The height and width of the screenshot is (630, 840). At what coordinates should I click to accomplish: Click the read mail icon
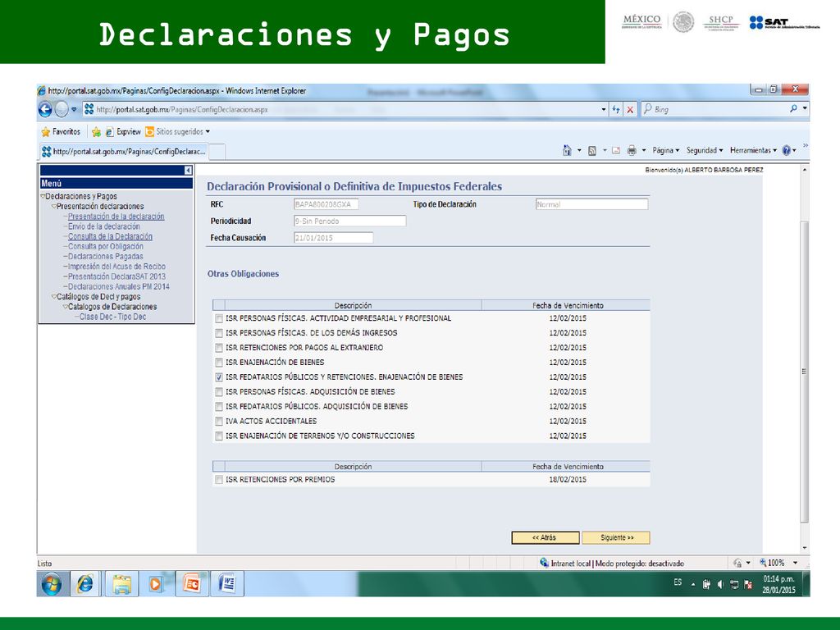point(616,151)
